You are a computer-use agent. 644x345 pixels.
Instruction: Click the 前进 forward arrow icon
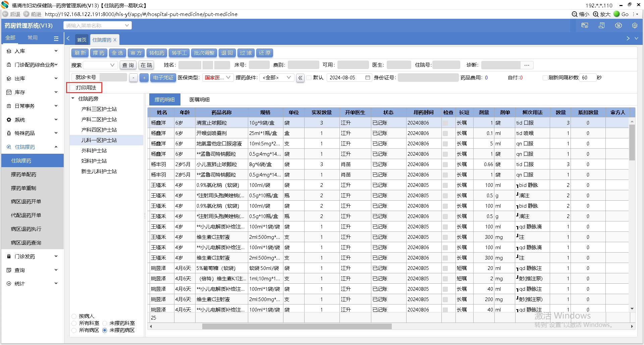(26, 14)
